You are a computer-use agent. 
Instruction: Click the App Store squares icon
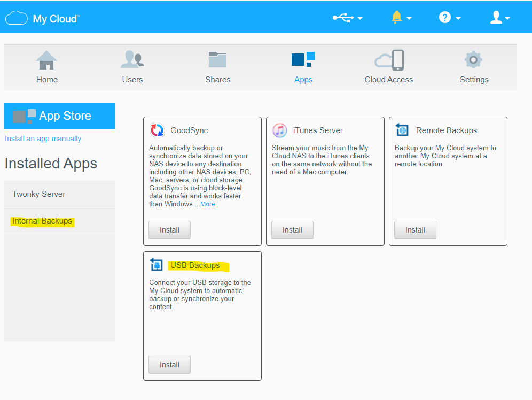coord(24,117)
